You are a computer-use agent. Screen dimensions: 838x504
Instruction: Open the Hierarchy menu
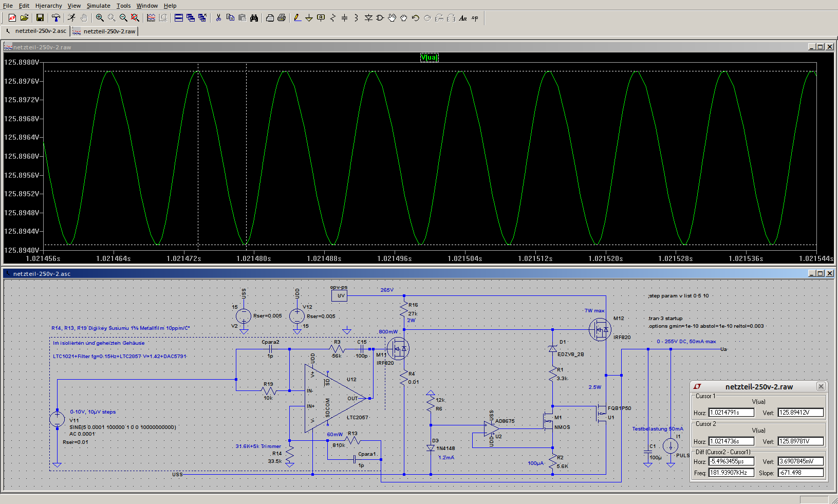tap(48, 6)
